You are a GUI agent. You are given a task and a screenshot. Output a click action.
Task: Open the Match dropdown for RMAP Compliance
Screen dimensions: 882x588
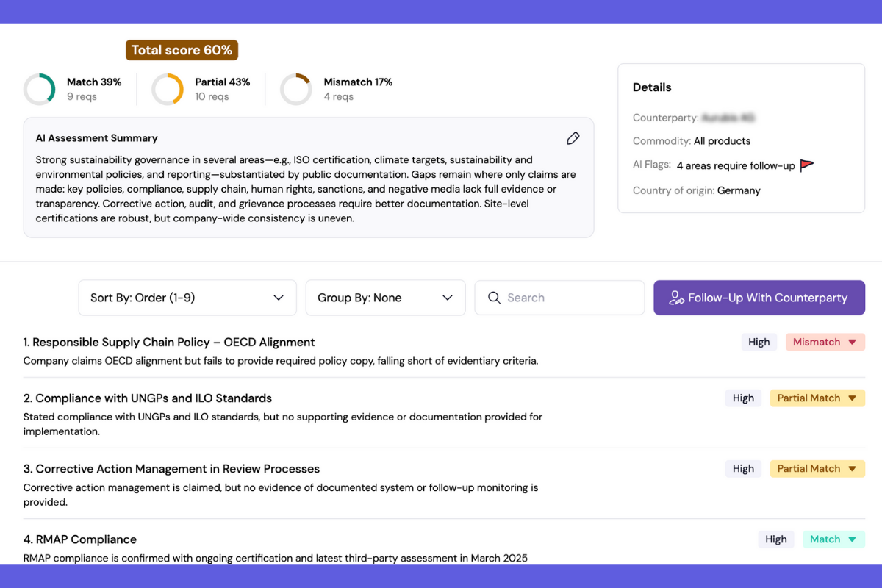click(833, 539)
